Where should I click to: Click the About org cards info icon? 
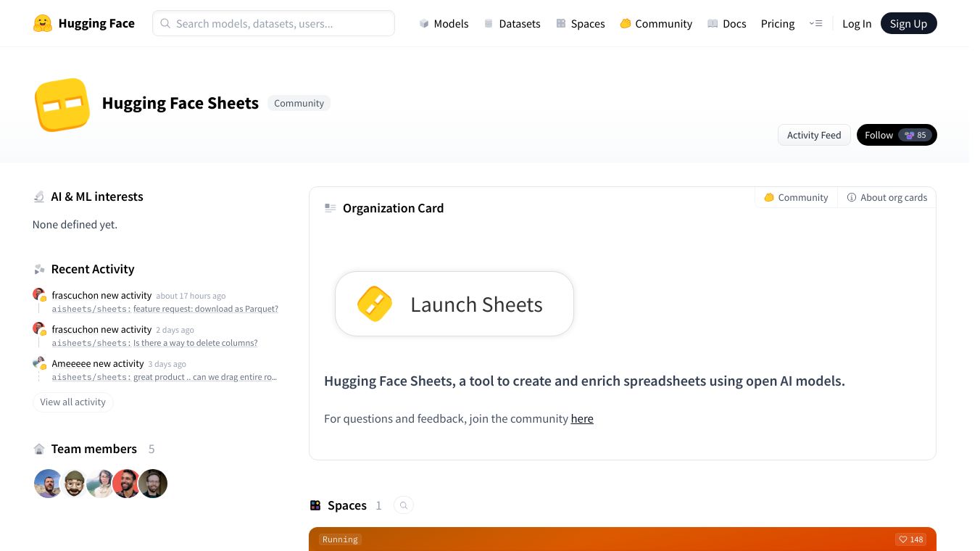click(852, 197)
